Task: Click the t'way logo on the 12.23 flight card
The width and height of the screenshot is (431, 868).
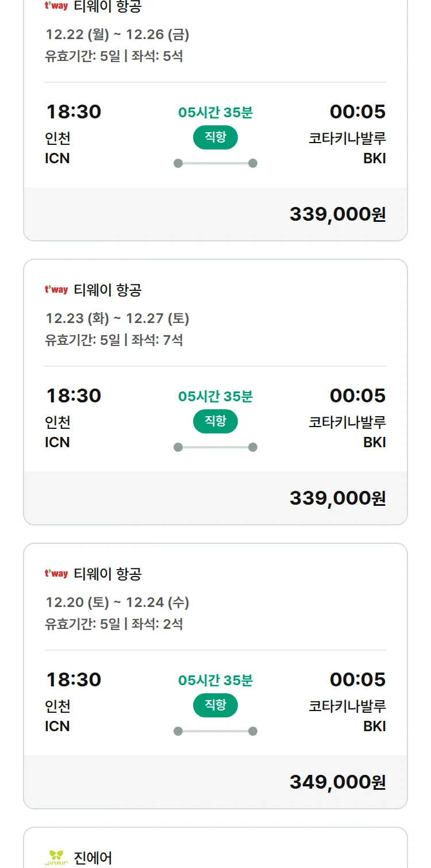Action: [56, 290]
